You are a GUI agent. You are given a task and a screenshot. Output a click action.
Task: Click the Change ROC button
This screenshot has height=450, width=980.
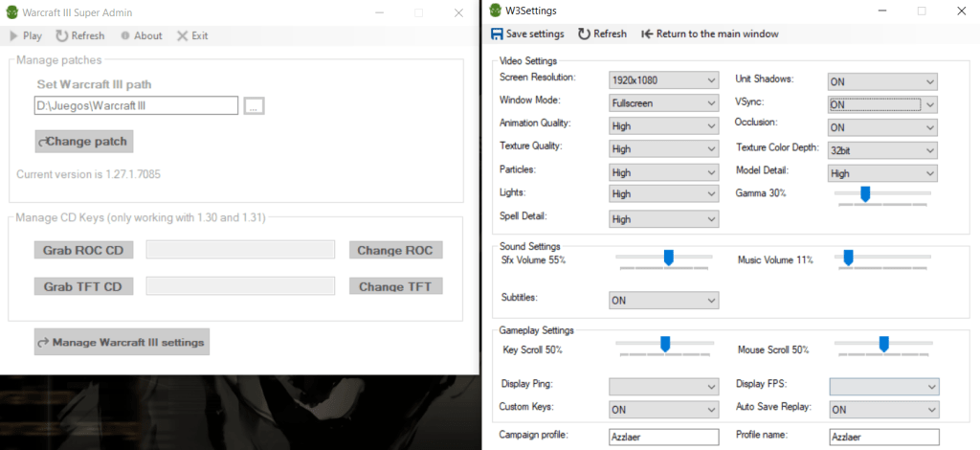point(395,251)
